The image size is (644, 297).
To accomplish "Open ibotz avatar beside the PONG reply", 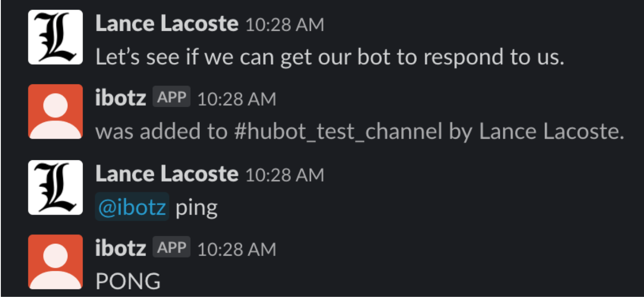I will [55, 262].
